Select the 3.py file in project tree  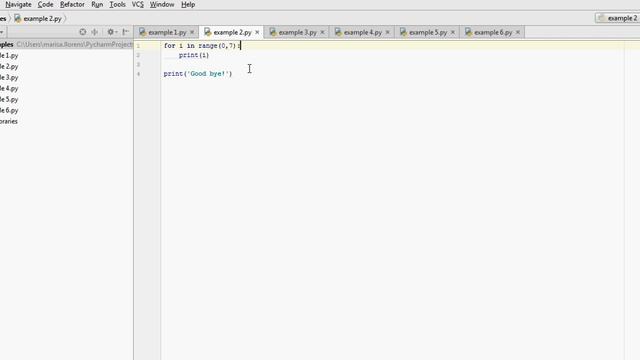(9, 78)
